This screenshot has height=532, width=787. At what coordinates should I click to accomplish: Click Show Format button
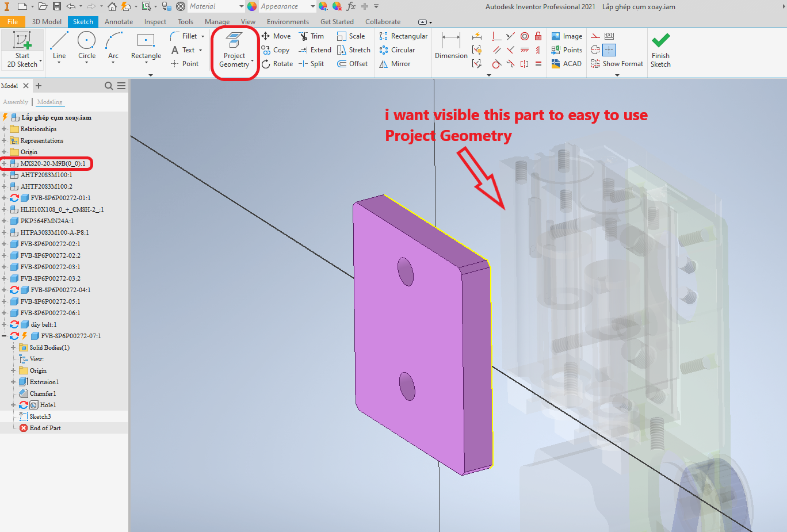click(x=617, y=64)
